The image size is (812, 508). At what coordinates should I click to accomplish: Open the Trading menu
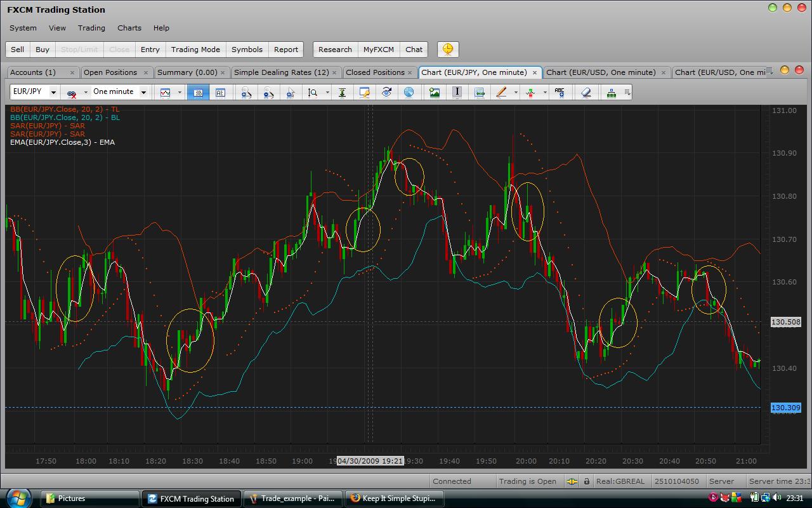point(91,28)
